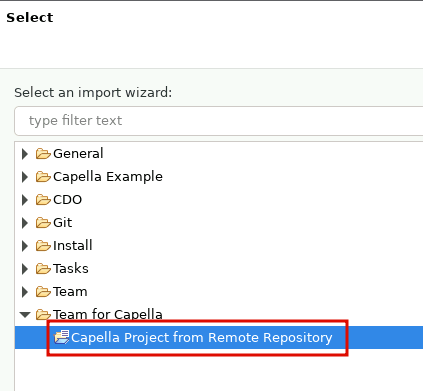
Task: Expand the Git tree node
Action: (x=25, y=223)
